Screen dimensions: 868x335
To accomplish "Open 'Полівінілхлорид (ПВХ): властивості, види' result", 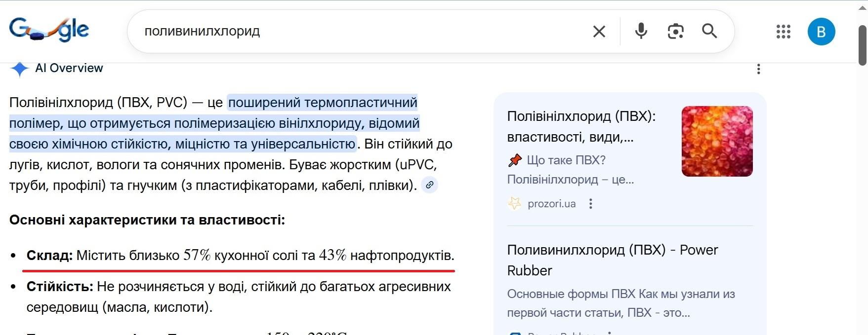I will 581,126.
